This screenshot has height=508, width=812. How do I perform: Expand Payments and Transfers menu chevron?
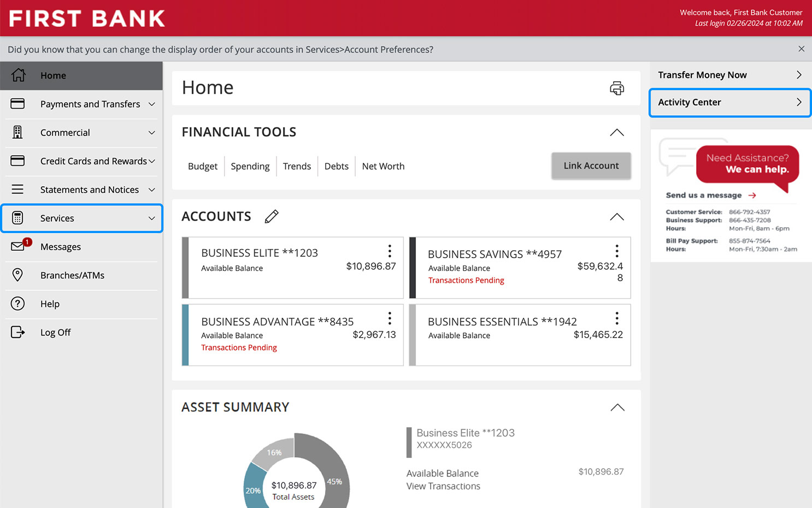[152, 104]
